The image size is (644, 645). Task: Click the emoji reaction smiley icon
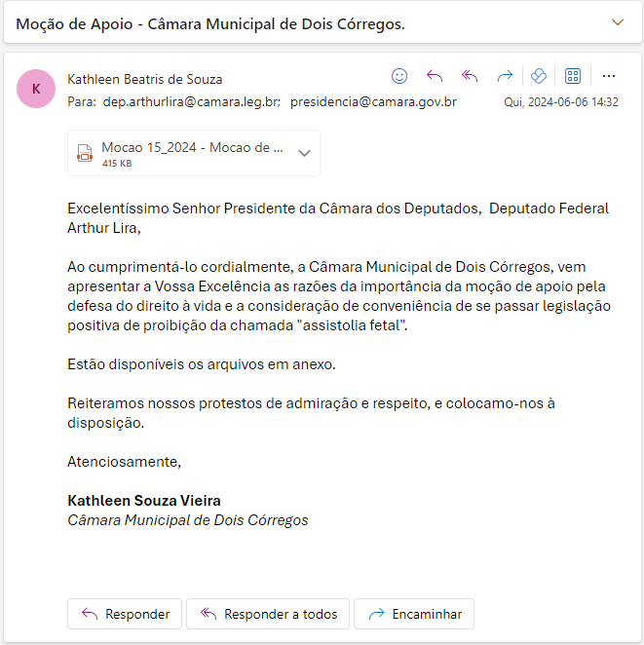(x=399, y=76)
